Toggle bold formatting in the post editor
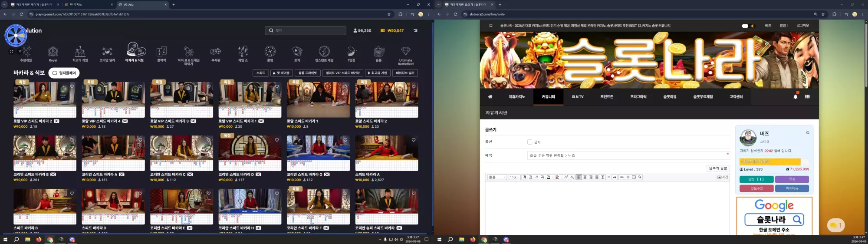Image resolution: width=868 pixels, height=244 pixels. point(525,177)
